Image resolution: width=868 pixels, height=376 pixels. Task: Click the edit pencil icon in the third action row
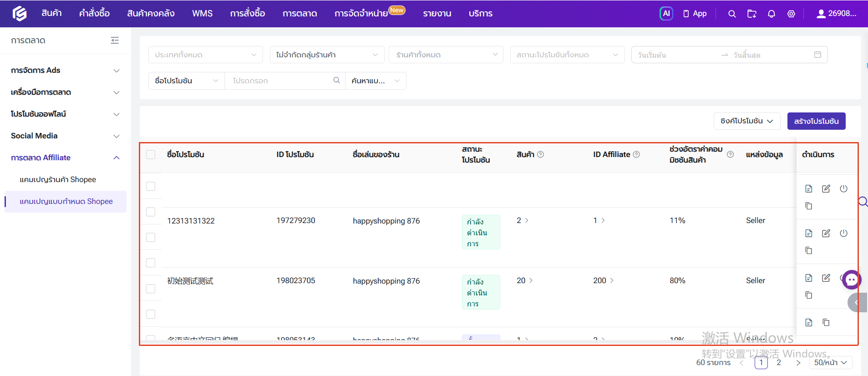pos(826,278)
